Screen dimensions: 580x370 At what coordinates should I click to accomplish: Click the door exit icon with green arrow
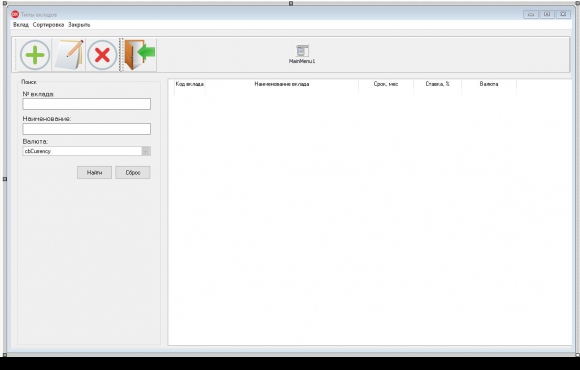pyautogui.click(x=140, y=55)
